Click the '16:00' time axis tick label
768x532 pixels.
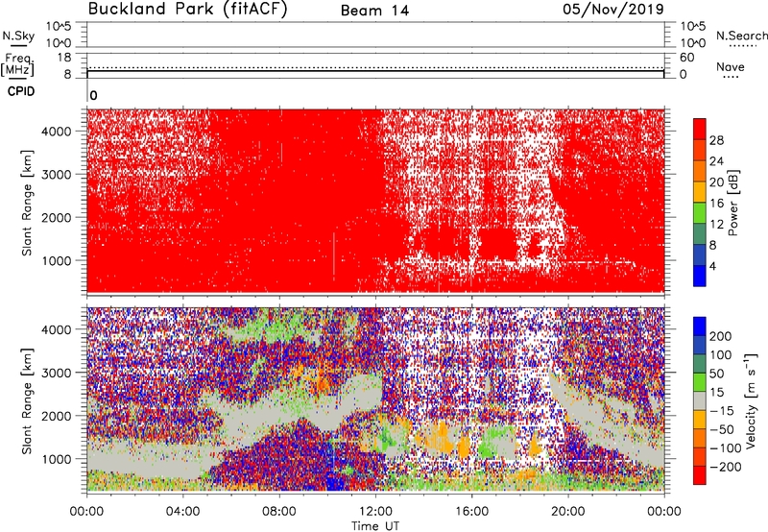pyautogui.click(x=471, y=512)
